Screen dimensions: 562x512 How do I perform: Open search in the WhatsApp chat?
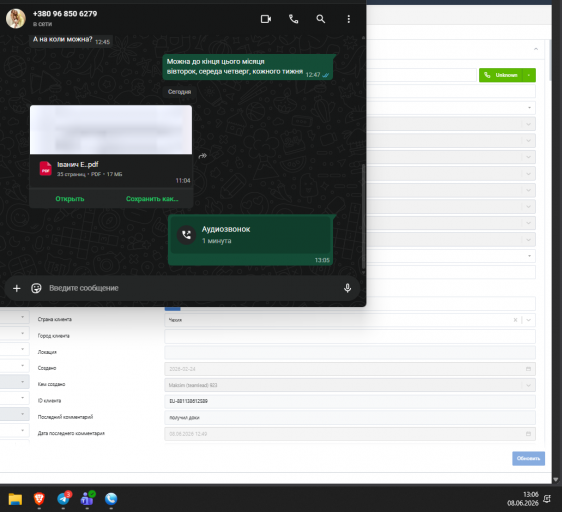pyautogui.click(x=320, y=19)
